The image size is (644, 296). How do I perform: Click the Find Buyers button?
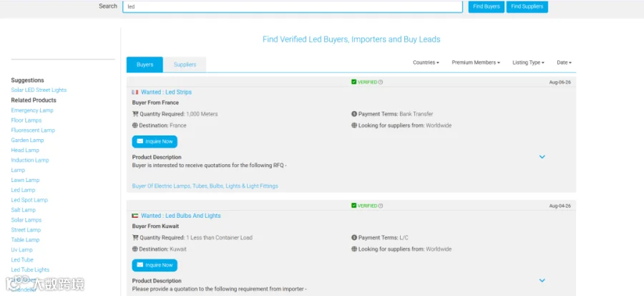pyautogui.click(x=487, y=6)
